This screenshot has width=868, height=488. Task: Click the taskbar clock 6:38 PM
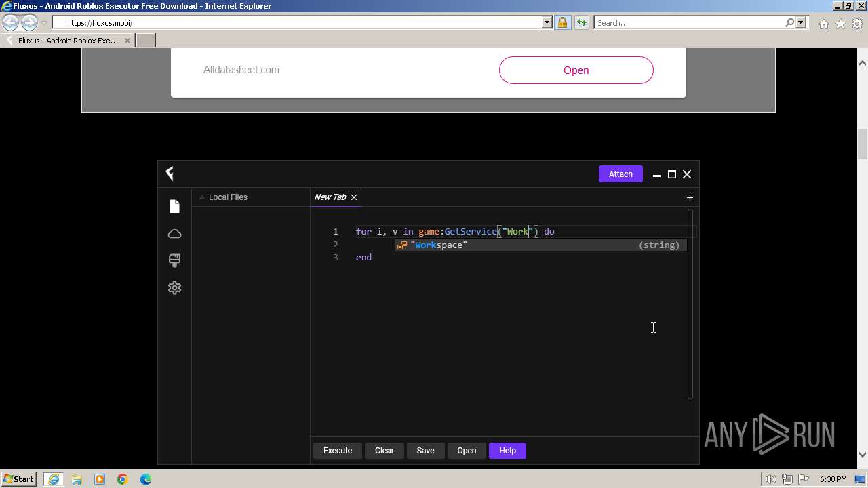tap(833, 479)
